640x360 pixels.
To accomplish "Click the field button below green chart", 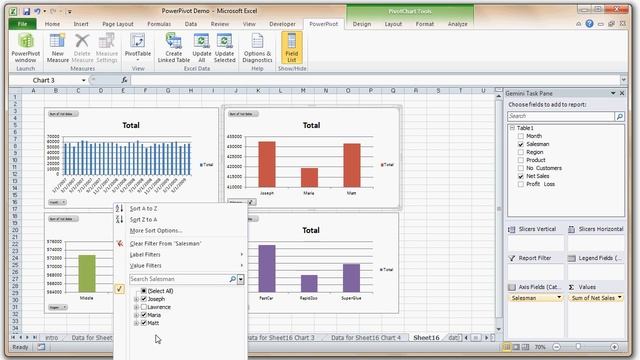I will (x=58, y=307).
